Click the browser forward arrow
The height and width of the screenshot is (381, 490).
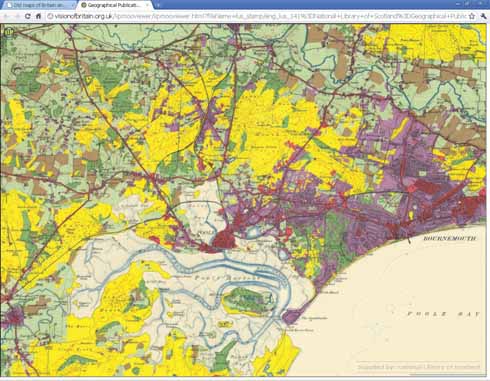(x=17, y=16)
